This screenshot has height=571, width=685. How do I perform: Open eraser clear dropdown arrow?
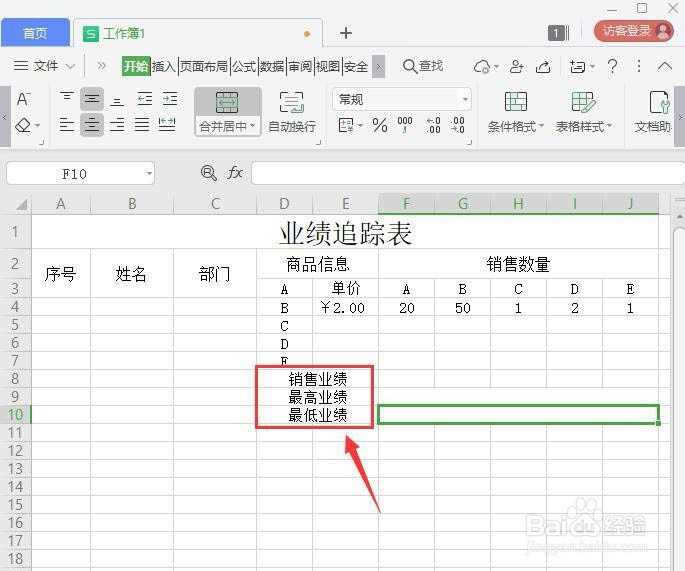(37, 126)
